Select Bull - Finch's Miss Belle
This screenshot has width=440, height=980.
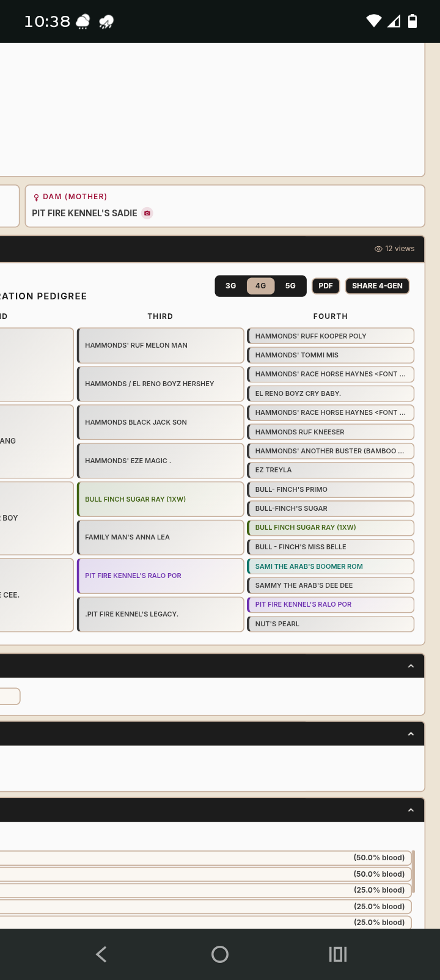coord(331,547)
